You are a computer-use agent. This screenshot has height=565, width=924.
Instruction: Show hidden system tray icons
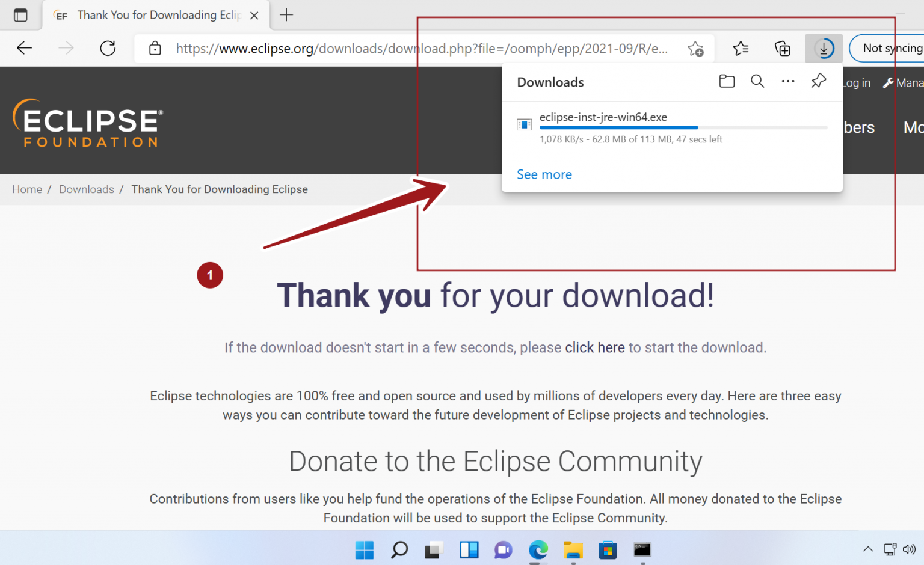pos(867,549)
